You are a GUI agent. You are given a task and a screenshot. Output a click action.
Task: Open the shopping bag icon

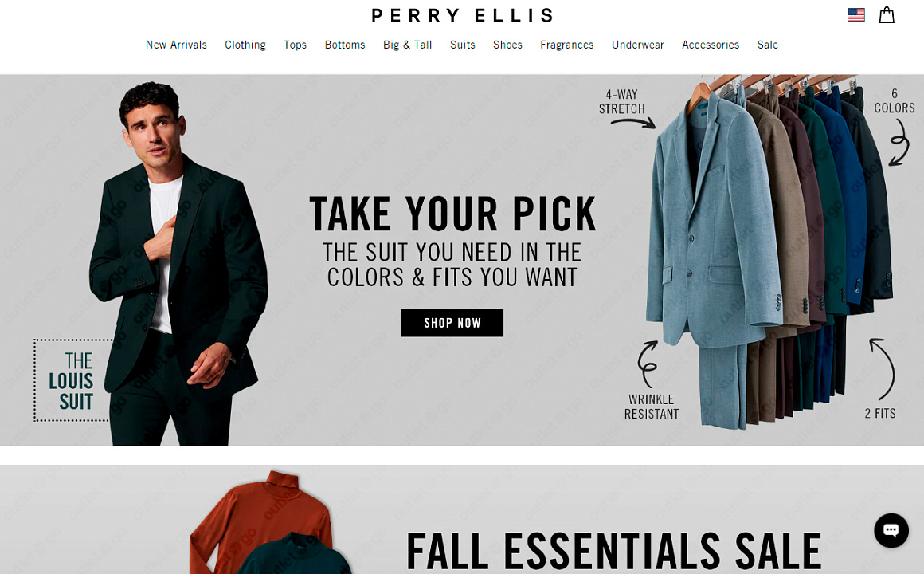[887, 14]
